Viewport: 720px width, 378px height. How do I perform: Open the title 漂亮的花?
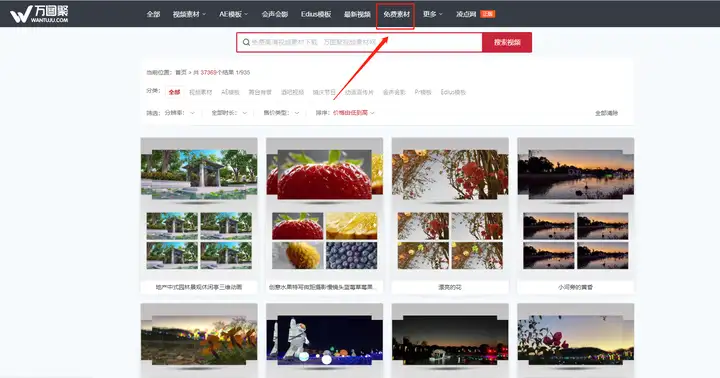[450, 287]
